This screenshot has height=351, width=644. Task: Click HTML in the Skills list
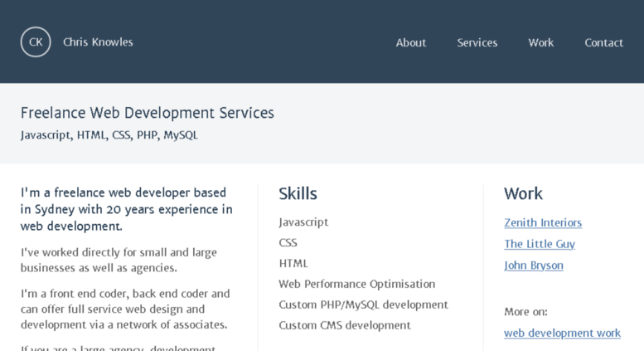pos(293,263)
